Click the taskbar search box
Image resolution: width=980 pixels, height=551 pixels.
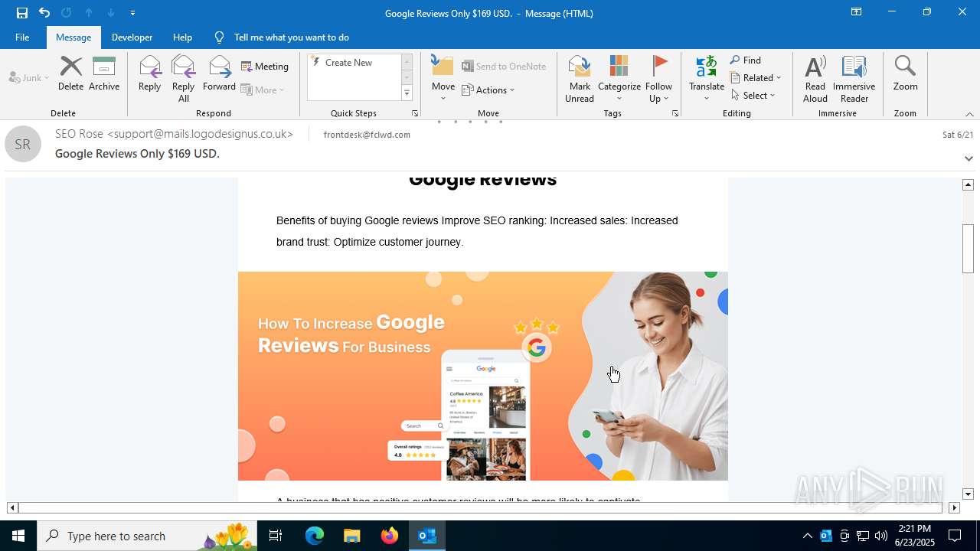click(147, 536)
